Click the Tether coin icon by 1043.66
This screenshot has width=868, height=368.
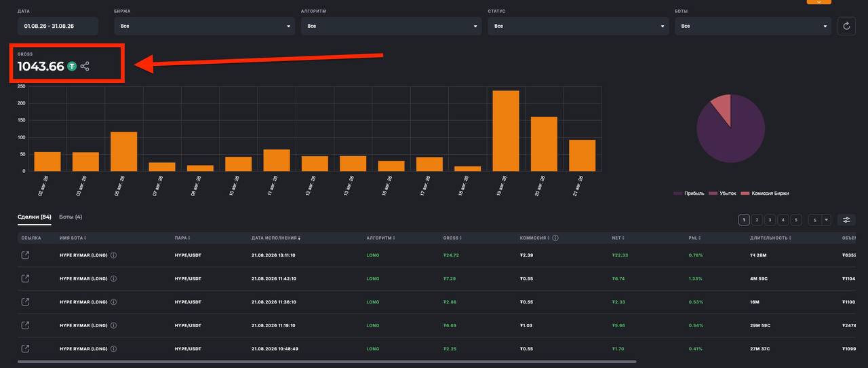pyautogui.click(x=72, y=67)
